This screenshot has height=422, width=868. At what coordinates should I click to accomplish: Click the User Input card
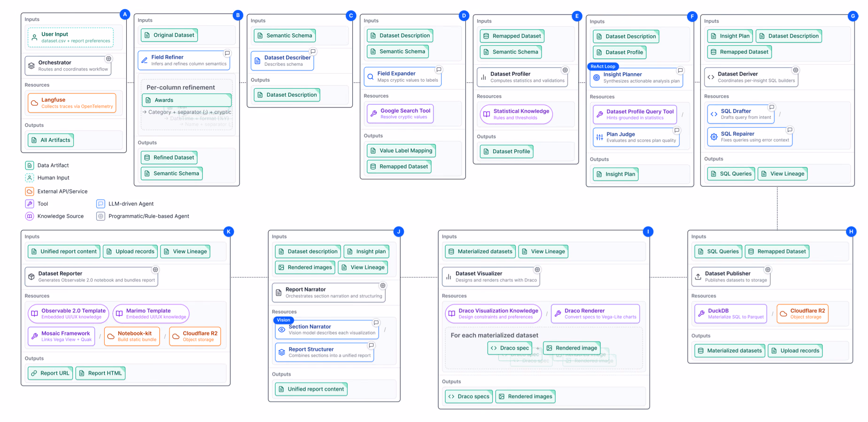point(70,37)
